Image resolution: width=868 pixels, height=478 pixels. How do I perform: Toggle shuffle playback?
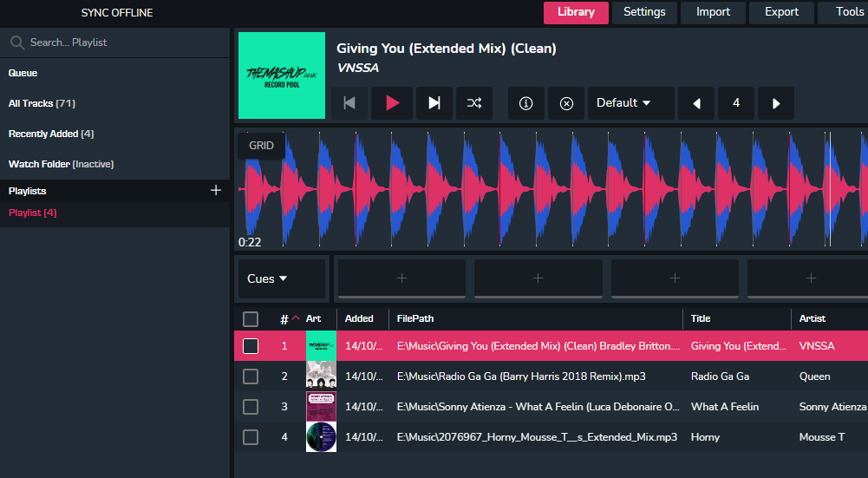pos(473,103)
